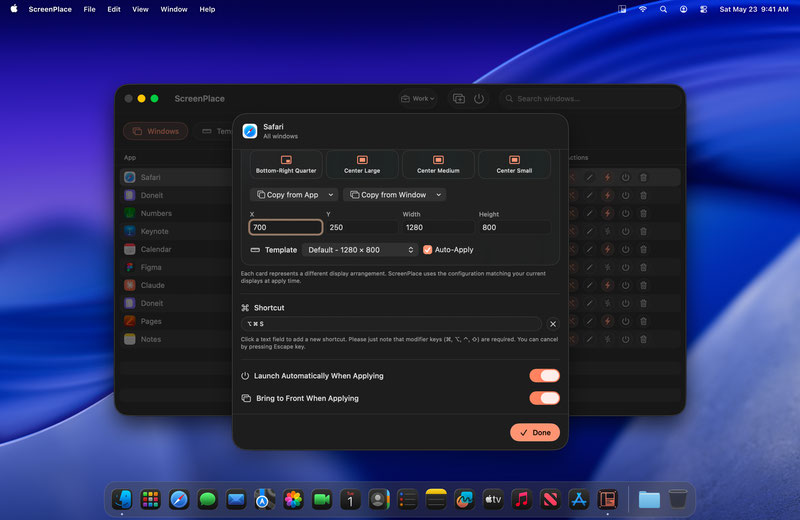Click the Done button

tap(535, 432)
